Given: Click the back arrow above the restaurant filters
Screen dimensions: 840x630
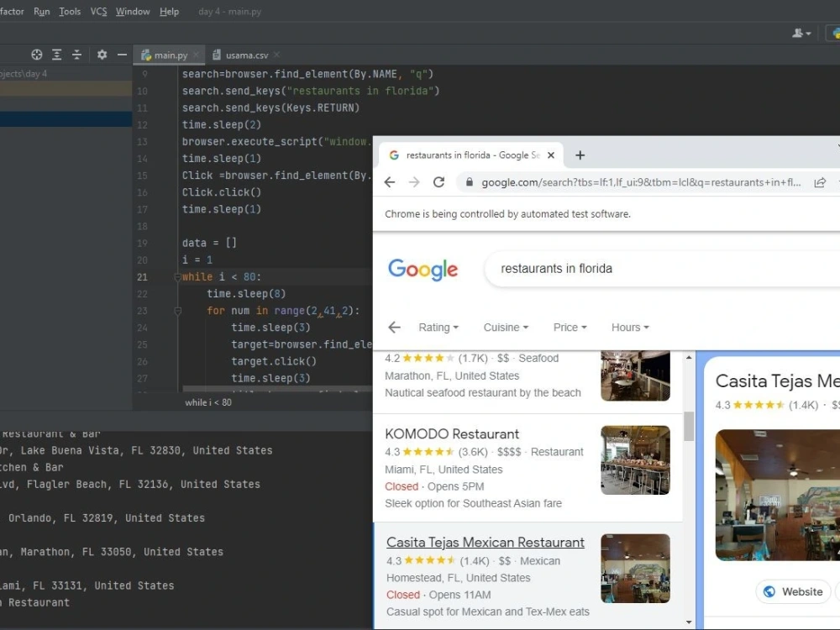Looking at the screenshot, I should pyautogui.click(x=395, y=327).
